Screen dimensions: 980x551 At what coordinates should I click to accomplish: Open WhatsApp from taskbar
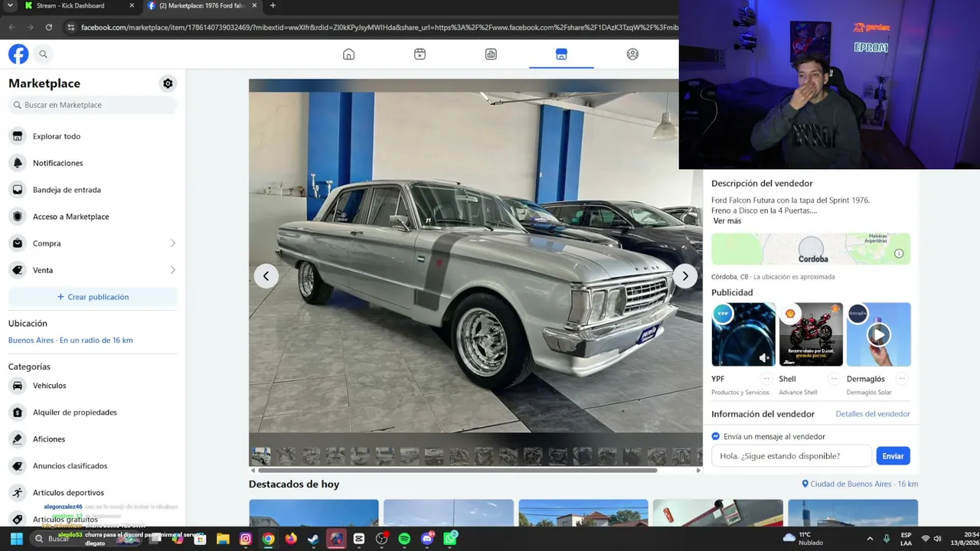point(450,539)
